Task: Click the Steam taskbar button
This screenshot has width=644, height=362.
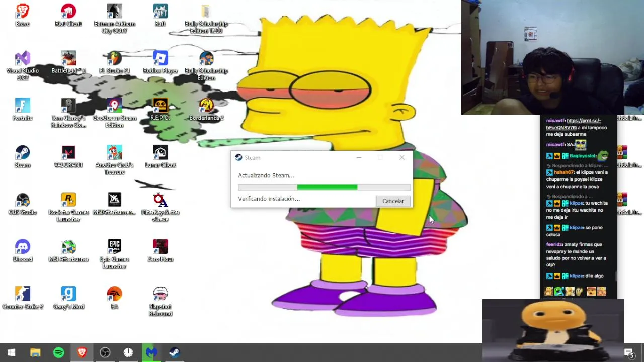Action: (174, 352)
